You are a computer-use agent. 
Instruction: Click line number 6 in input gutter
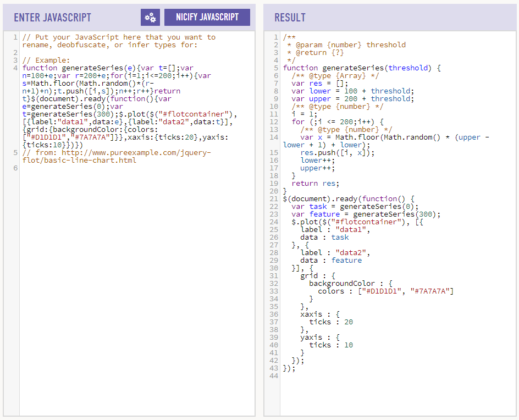(15, 168)
